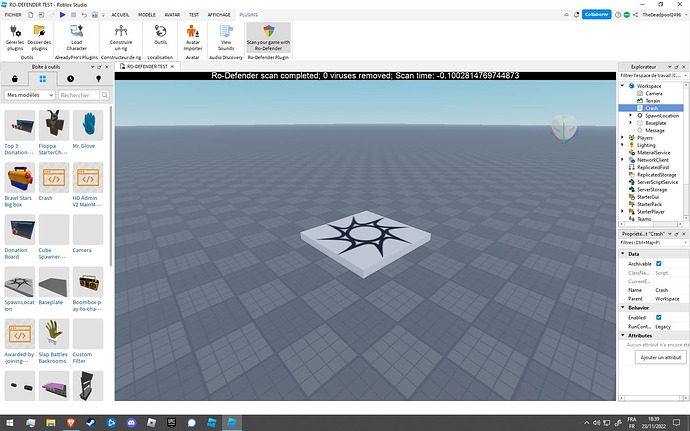Insert the Boombox toolbox item
Viewport: 690px width, 431px height.
(88, 282)
